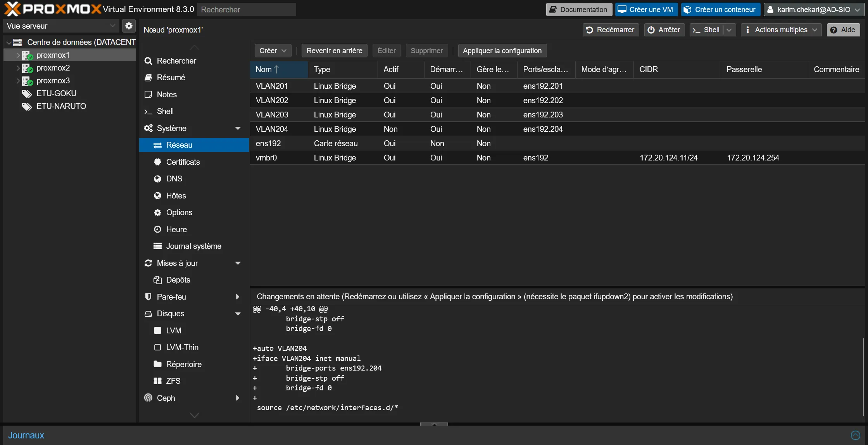The image size is (868, 445).
Task: Open the Créer dropdown menu
Action: (273, 51)
